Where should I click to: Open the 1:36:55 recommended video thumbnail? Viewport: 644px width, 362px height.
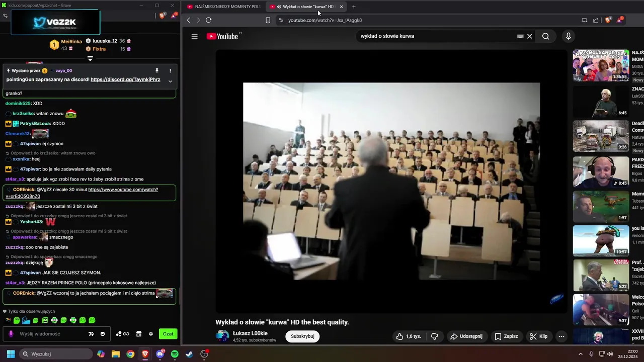tap(601, 65)
